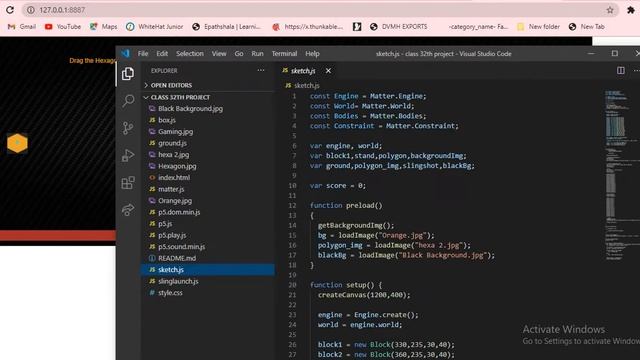Screen dimensions: 640x360
Task: Close the sketch.js editor tab
Action: [328, 71]
